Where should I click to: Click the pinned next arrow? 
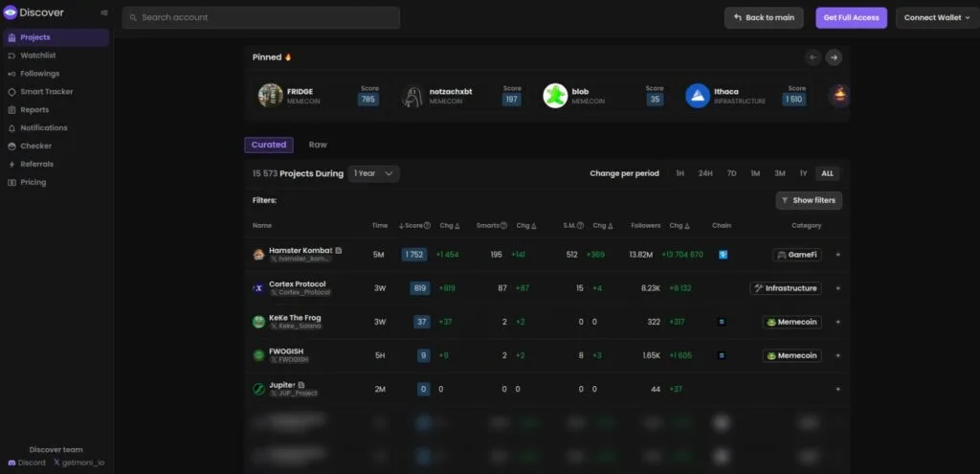834,57
